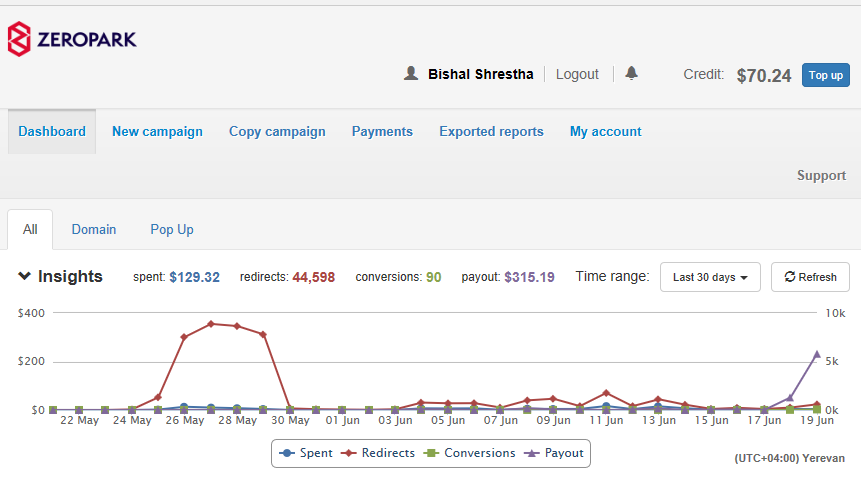Viewport: 861px width, 486px height.
Task: Collapse the Insights section chevron
Action: point(24,277)
